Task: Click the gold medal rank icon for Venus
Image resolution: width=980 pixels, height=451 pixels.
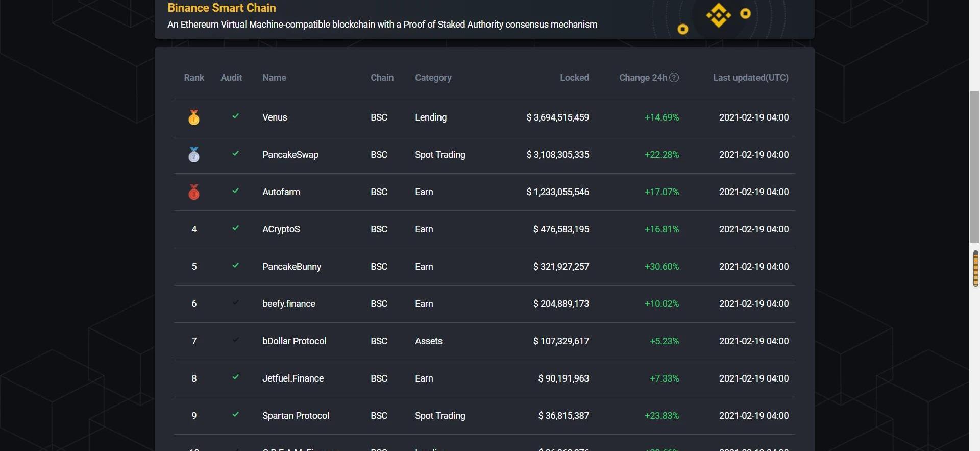Action: point(194,117)
